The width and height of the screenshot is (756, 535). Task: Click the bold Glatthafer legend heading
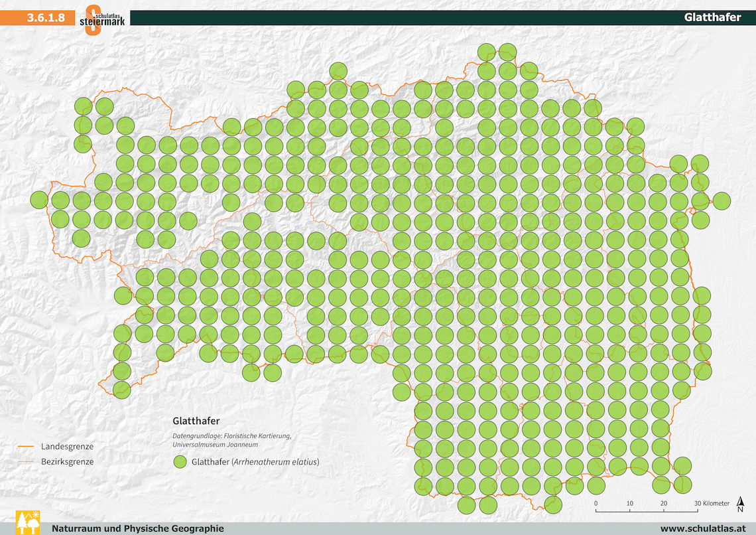click(196, 421)
